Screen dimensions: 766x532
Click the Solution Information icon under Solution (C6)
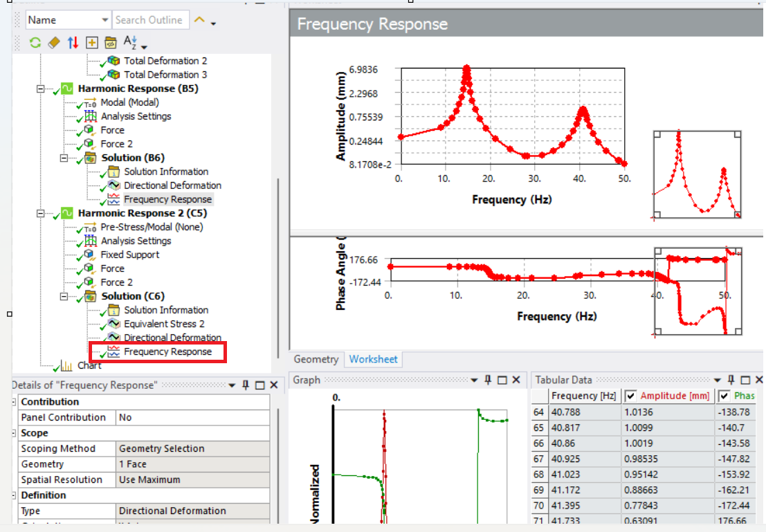pyautogui.click(x=113, y=310)
